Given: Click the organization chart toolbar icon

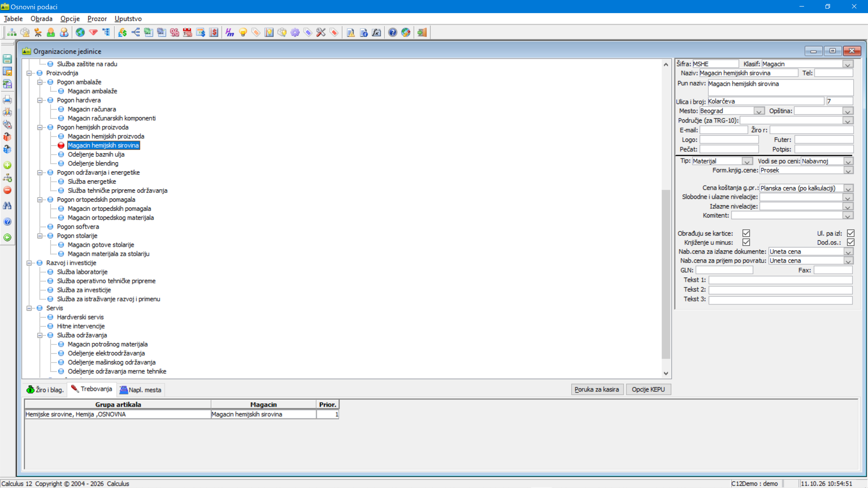Looking at the screenshot, I should [x=12, y=32].
